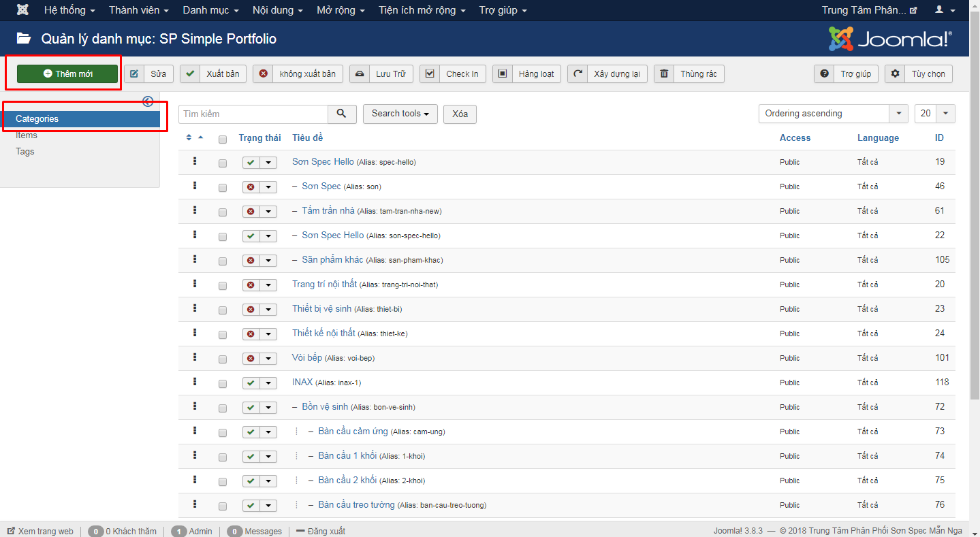Click the search magnifier button
This screenshot has height=537, width=980.
pos(342,114)
